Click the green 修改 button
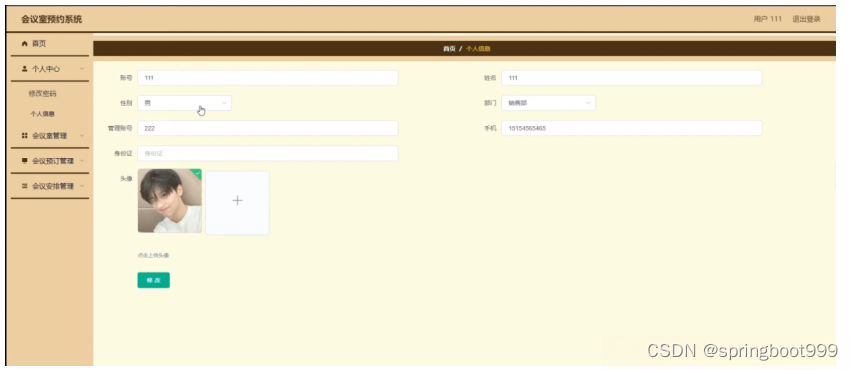This screenshot has height=370, width=853. tap(153, 280)
